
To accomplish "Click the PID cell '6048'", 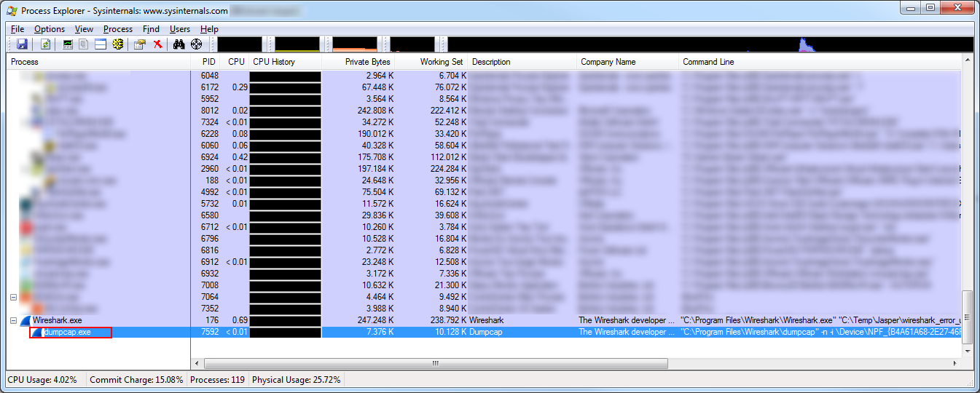I will pyautogui.click(x=208, y=76).
